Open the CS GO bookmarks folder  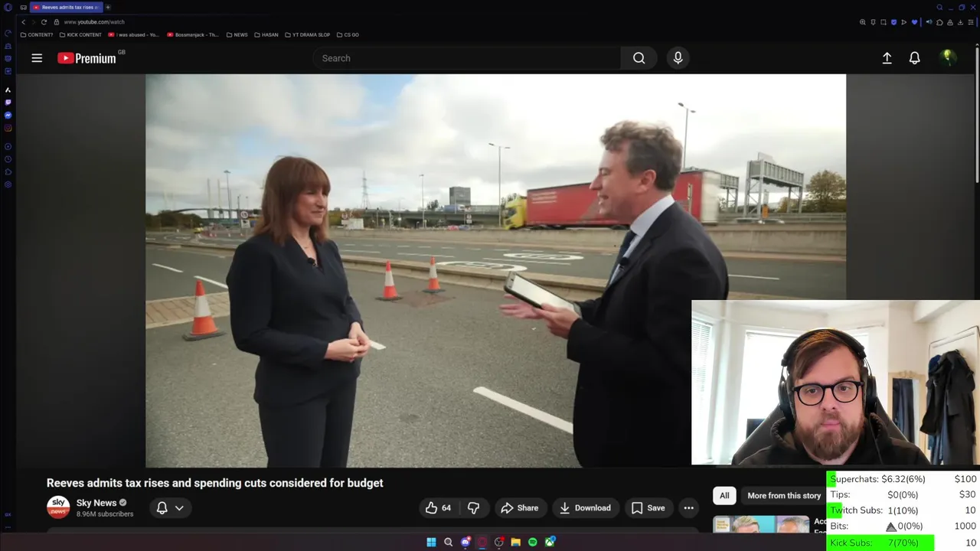point(348,34)
